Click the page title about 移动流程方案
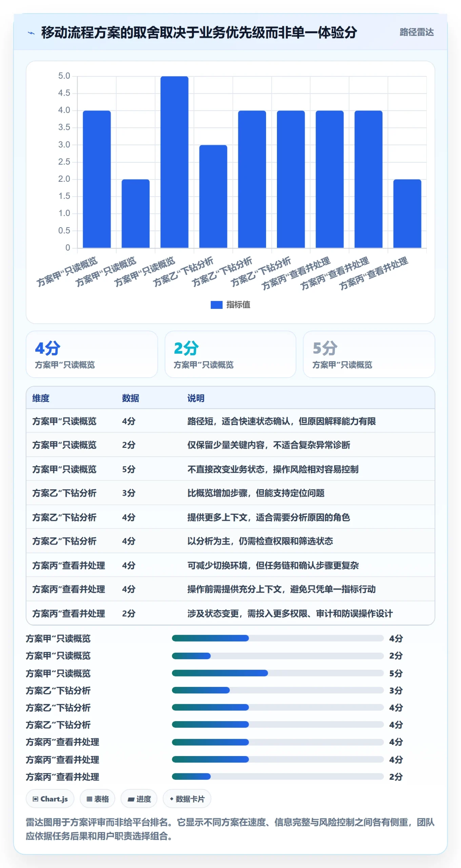 pyautogui.click(x=199, y=33)
